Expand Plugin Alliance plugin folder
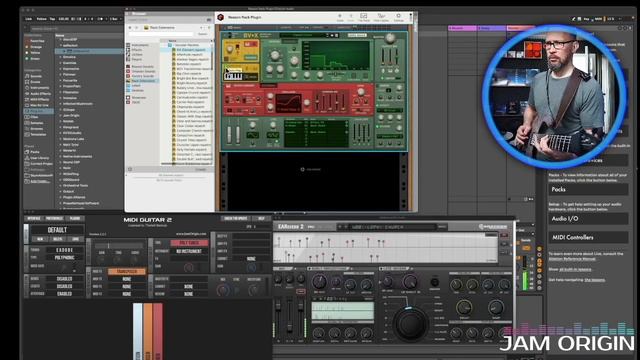The image size is (640, 360). pos(60,197)
